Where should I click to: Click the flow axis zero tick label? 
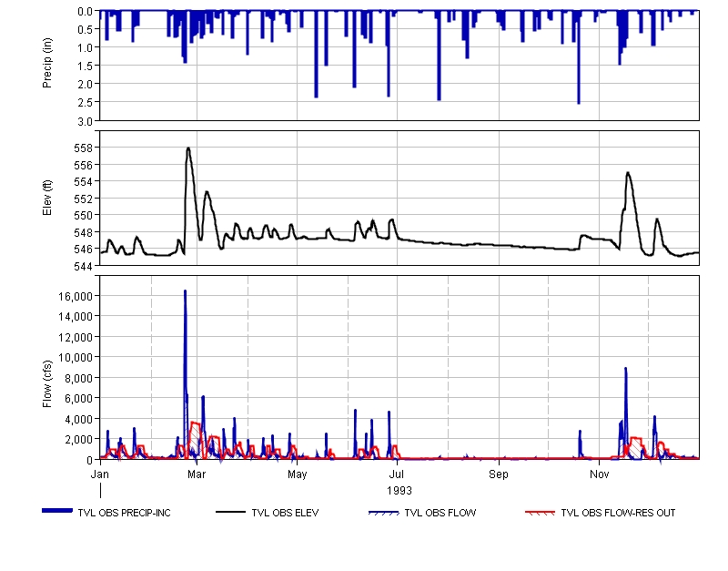89,460
